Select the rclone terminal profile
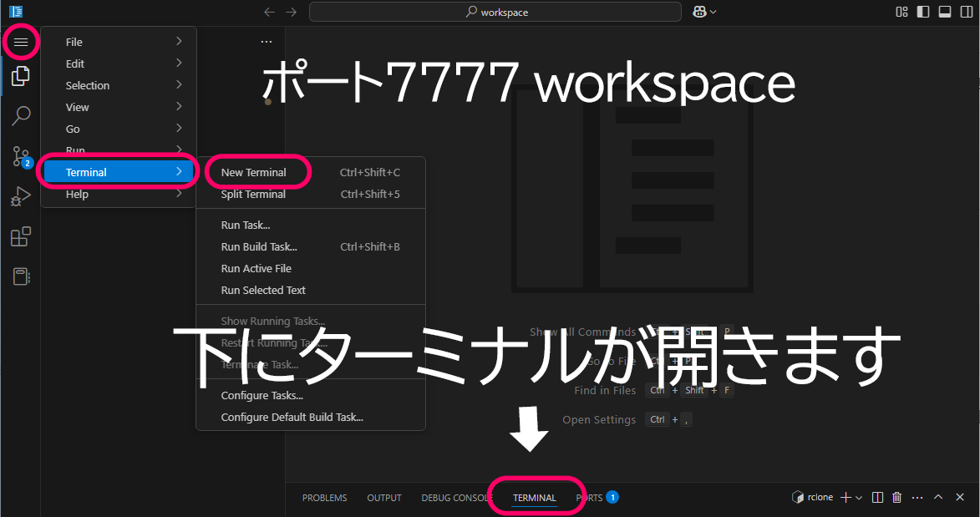 [x=813, y=498]
